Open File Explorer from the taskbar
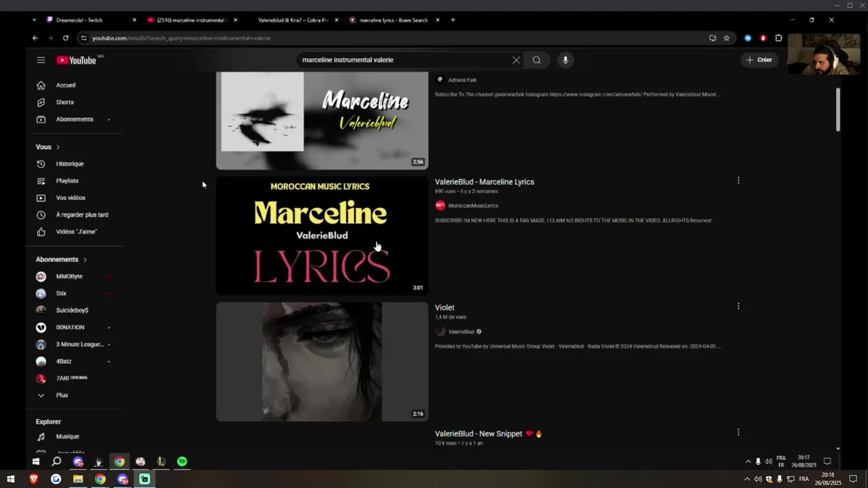Screen dimensions: 868x488 [x=78, y=479]
